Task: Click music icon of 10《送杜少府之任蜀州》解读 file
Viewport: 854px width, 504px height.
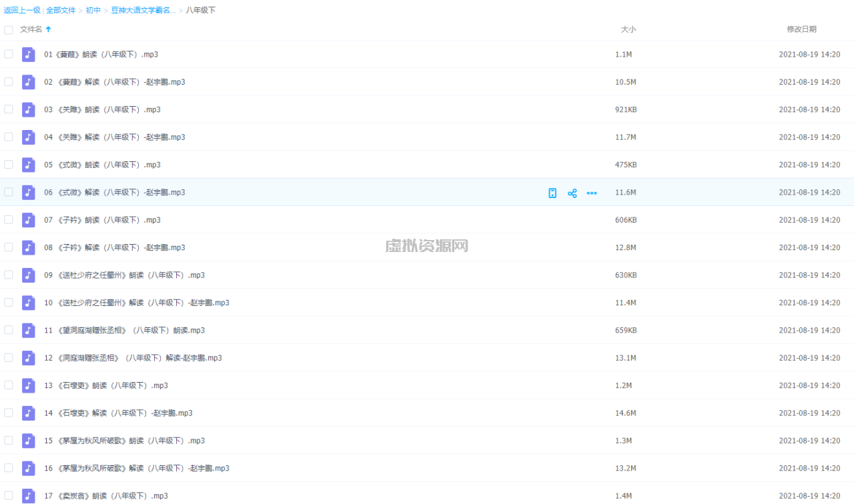Action: click(28, 303)
